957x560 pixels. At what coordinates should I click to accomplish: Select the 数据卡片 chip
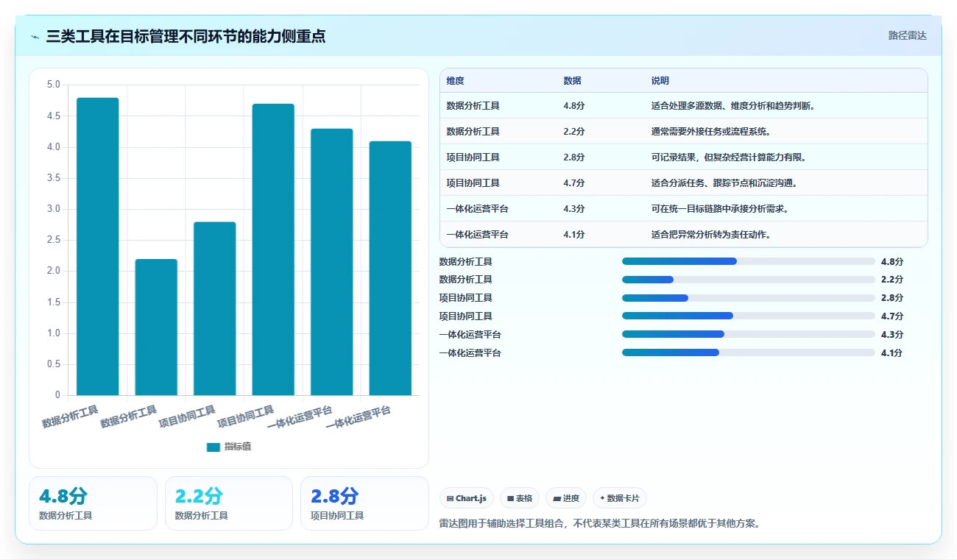click(620, 498)
